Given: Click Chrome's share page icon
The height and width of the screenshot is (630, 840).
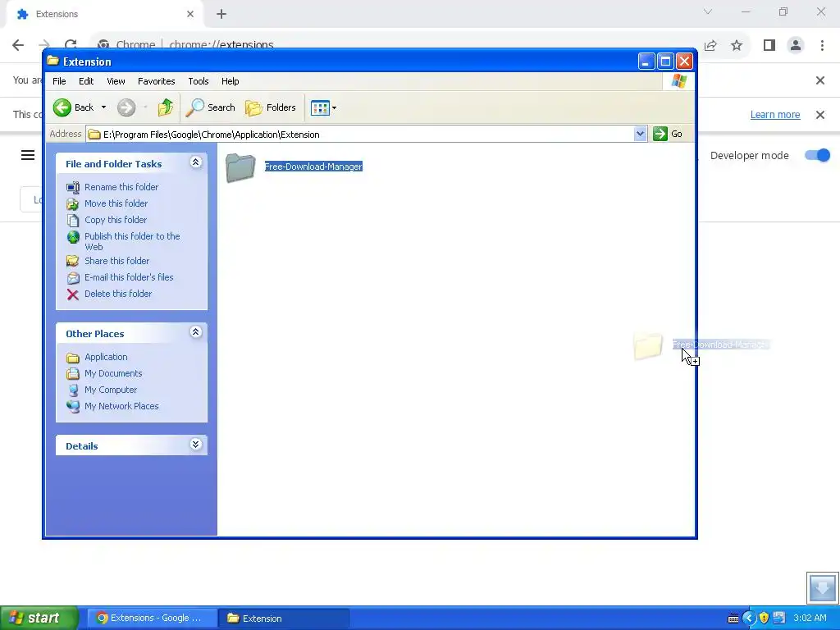Looking at the screenshot, I should 710,46.
